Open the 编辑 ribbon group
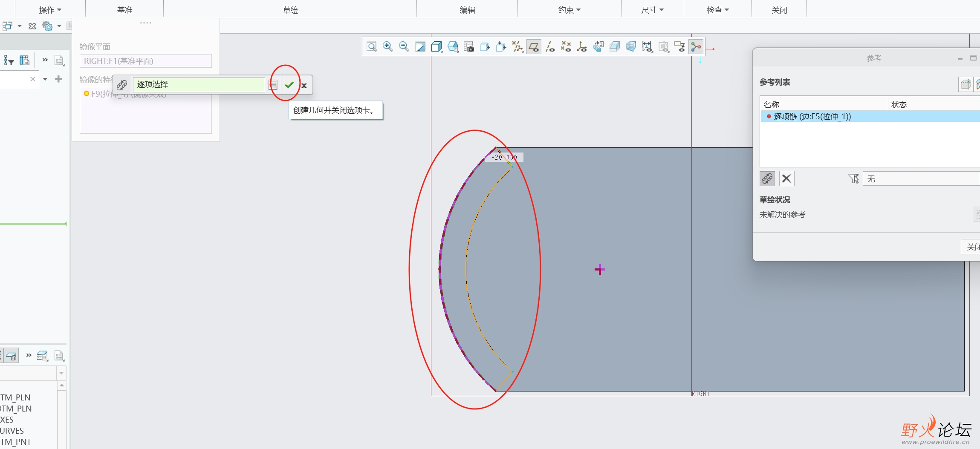This screenshot has width=980, height=449. click(x=467, y=10)
